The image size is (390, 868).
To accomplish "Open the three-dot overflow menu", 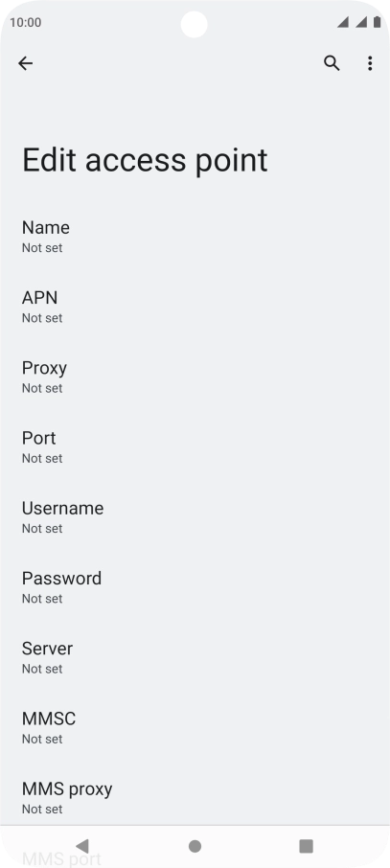I will 370,63.
